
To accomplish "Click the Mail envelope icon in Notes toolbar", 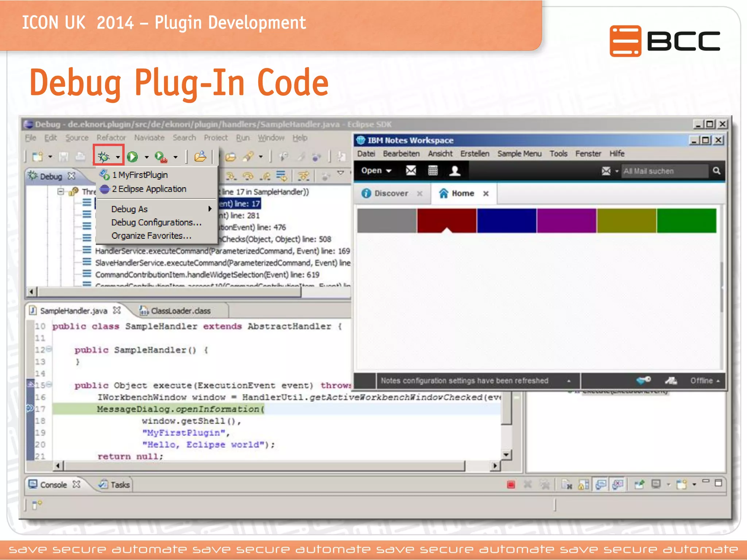I will [411, 171].
